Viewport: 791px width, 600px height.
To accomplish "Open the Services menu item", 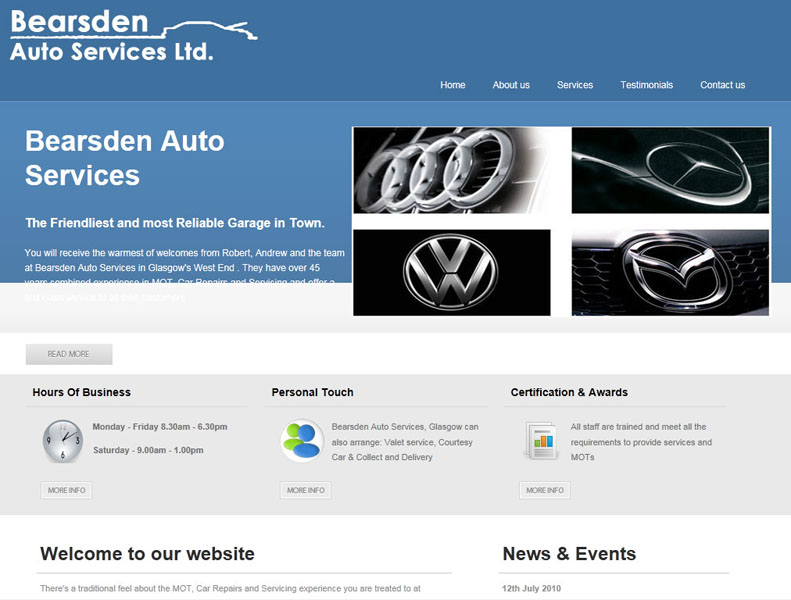I will (x=575, y=85).
